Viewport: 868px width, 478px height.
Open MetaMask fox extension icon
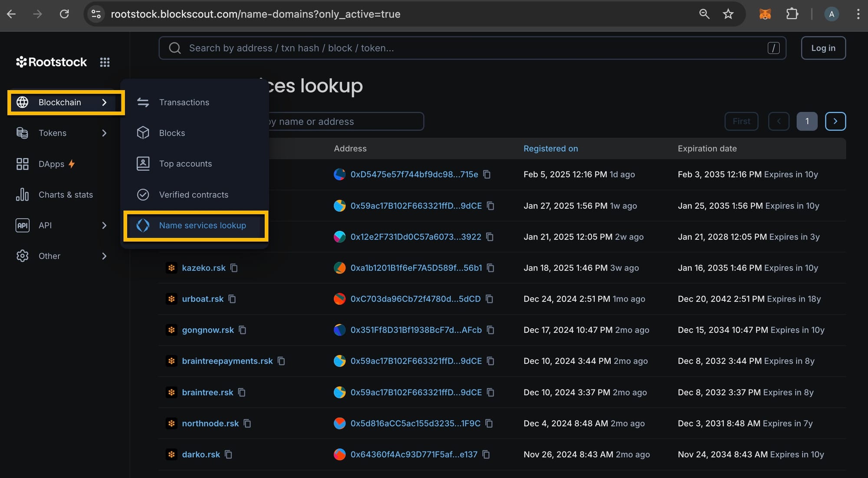[x=765, y=14]
